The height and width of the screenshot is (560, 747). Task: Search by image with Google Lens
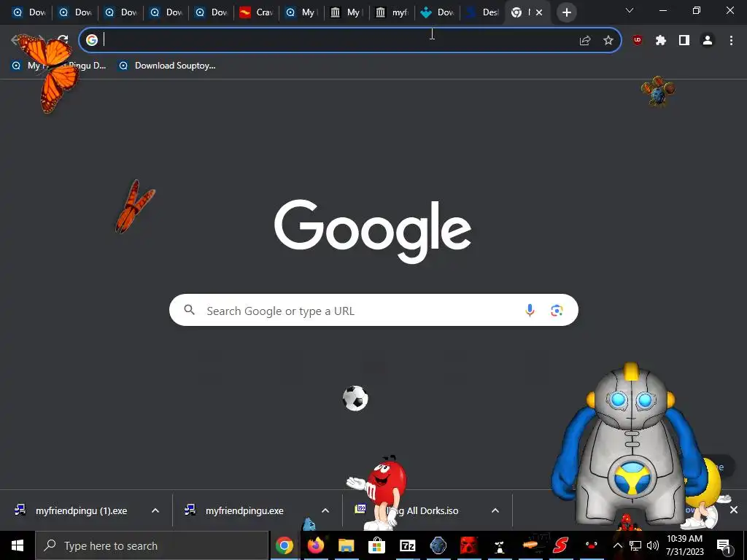(557, 311)
